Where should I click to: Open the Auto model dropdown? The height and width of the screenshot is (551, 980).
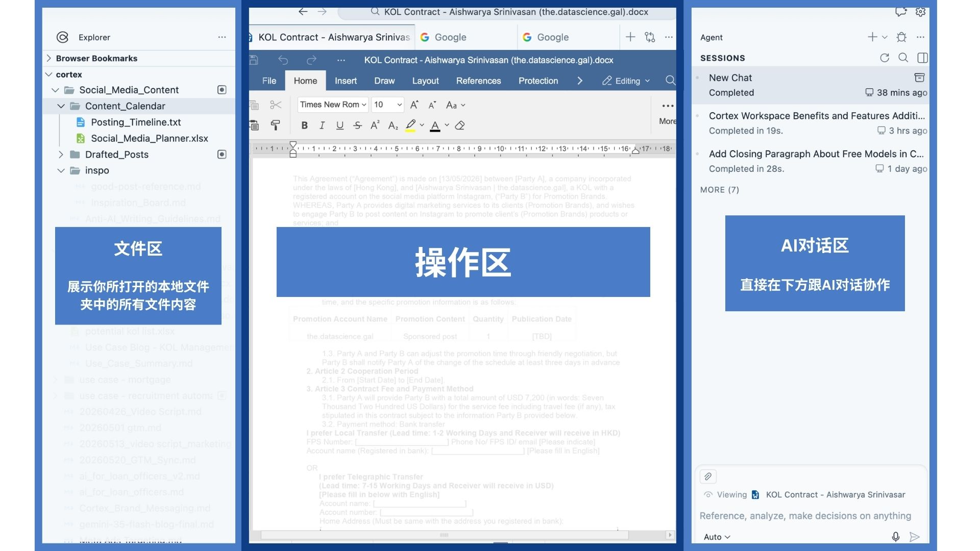[x=717, y=537]
